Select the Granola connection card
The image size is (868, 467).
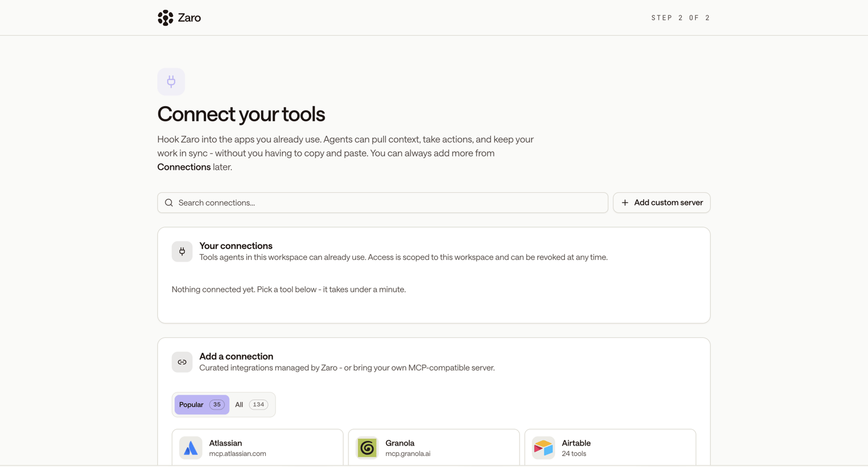click(x=434, y=447)
